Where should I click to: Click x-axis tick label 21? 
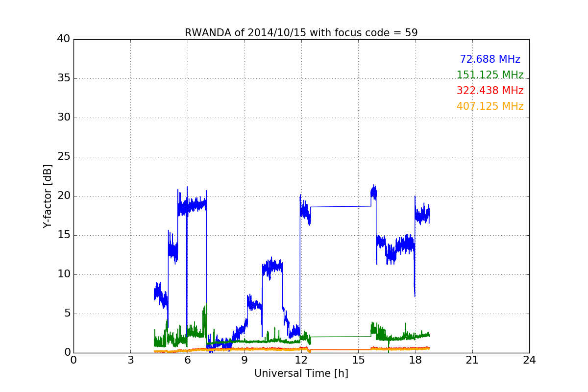[x=472, y=360]
